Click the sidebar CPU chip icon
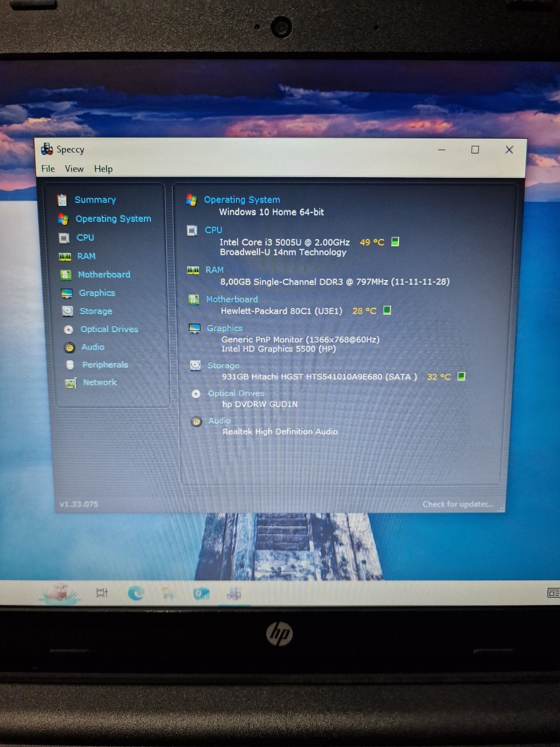This screenshot has width=560, height=747. point(64,238)
